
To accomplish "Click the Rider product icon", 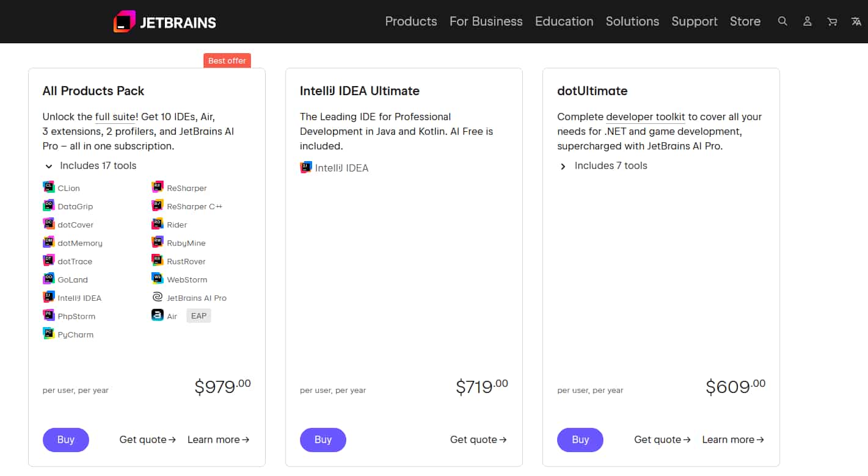I will [158, 224].
